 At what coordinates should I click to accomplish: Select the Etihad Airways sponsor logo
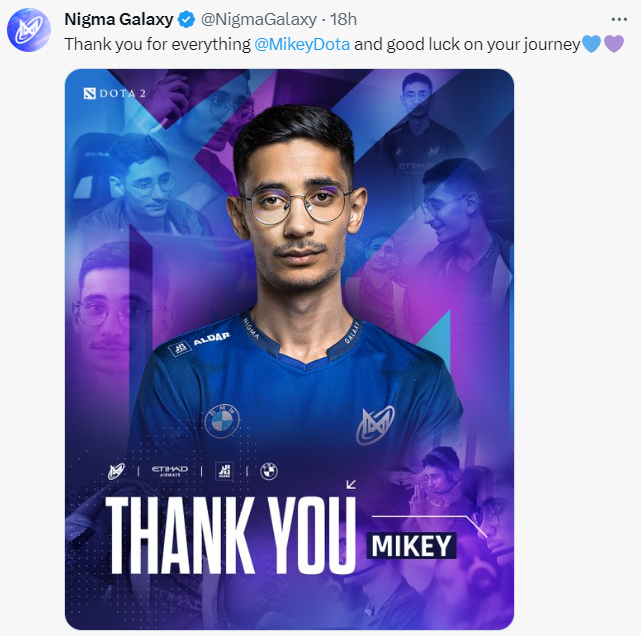tap(170, 471)
